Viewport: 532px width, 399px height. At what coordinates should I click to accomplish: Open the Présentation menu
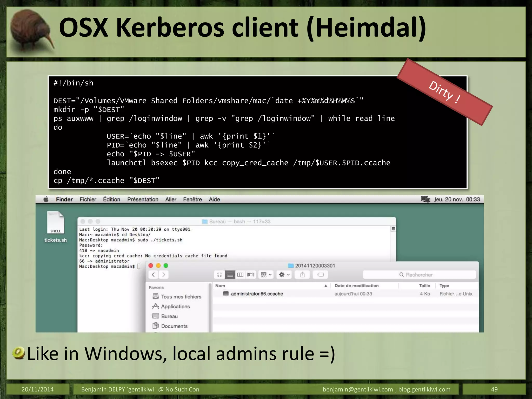point(143,199)
